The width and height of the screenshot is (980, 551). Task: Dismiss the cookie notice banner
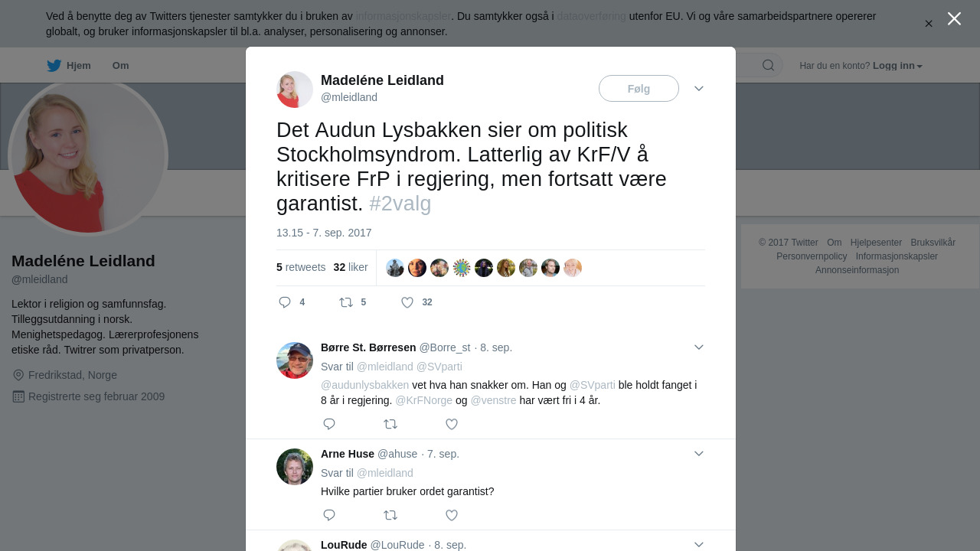click(929, 24)
